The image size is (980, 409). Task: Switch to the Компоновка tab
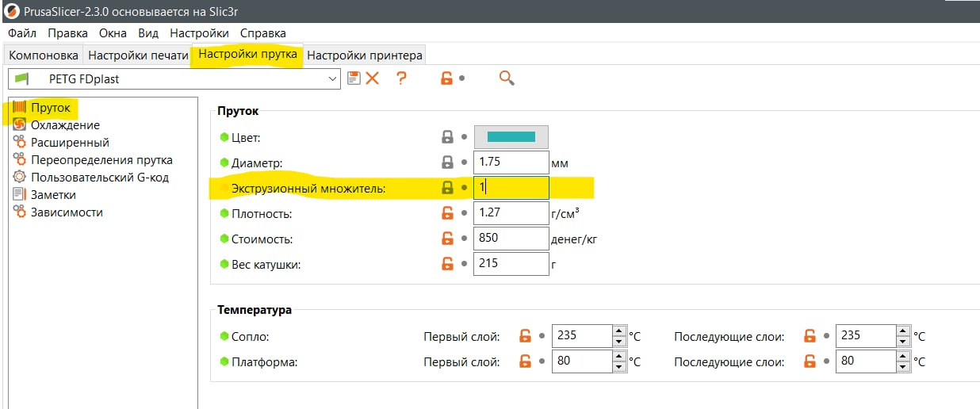coord(44,55)
